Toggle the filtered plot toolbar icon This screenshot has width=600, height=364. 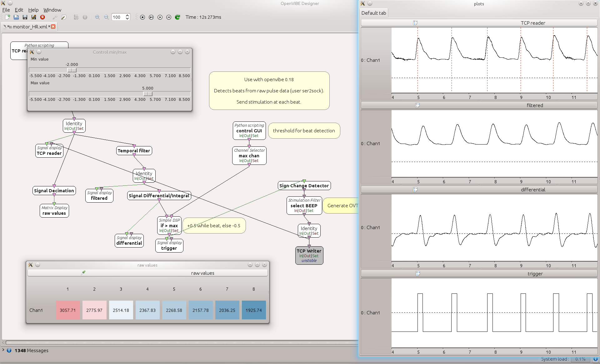tap(417, 106)
